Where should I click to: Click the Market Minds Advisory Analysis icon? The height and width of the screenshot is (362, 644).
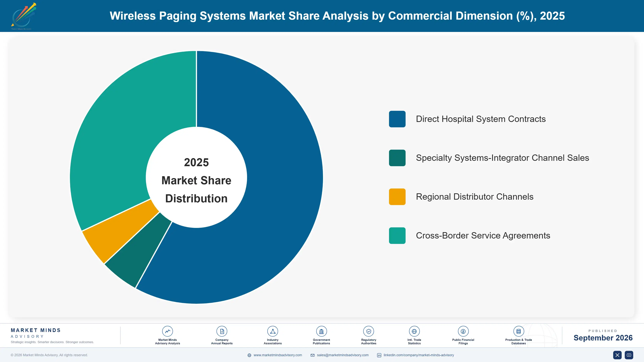[168, 331]
